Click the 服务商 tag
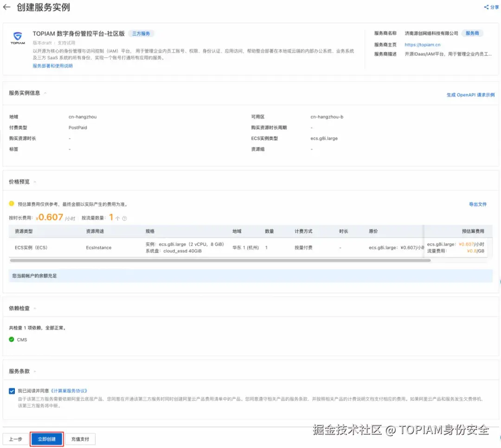501x448 pixels. point(472,33)
